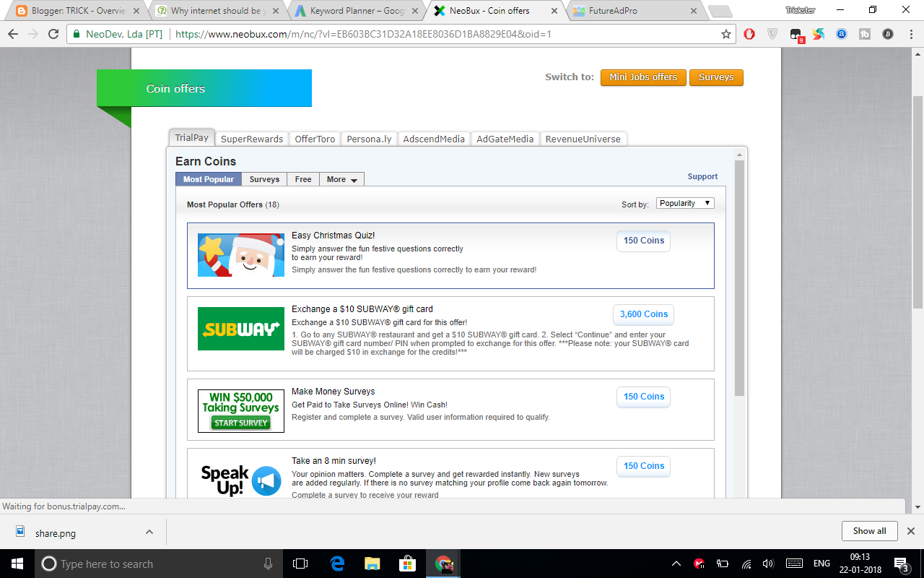Expand the More offers tab dropdown

(x=341, y=179)
